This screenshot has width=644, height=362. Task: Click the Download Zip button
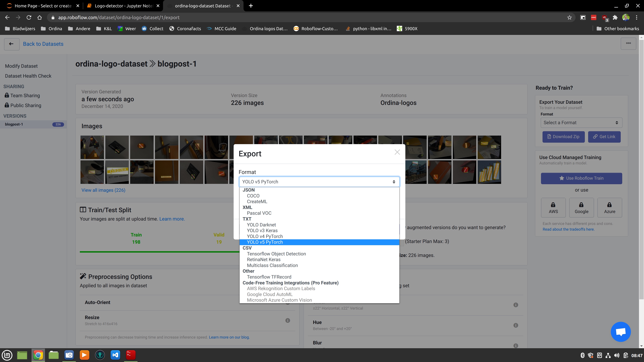tap(563, 137)
